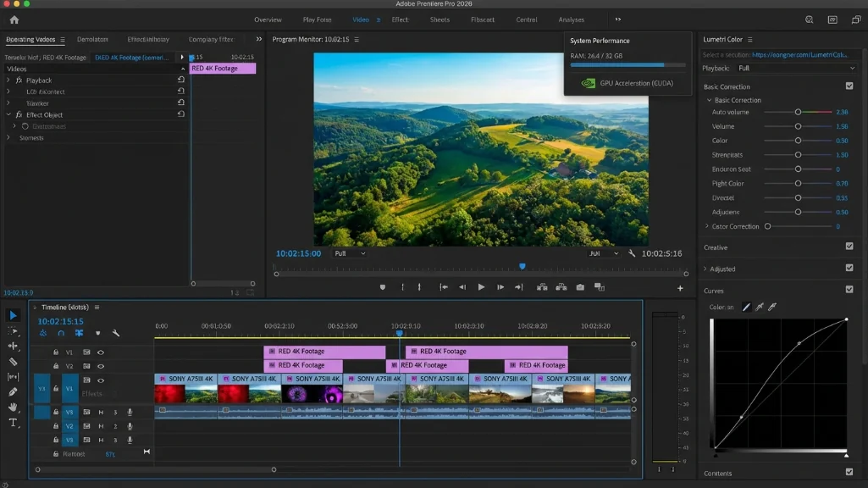Select the Slip tool

[13, 377]
